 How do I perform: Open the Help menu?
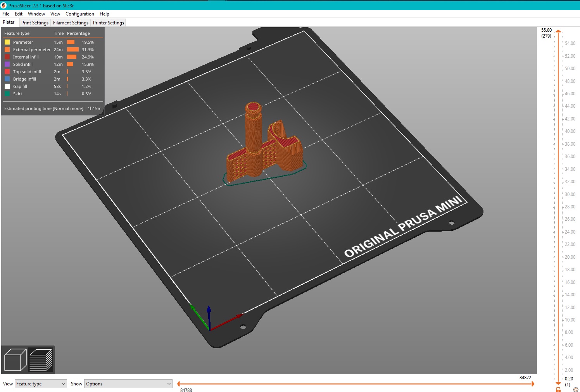[104, 14]
